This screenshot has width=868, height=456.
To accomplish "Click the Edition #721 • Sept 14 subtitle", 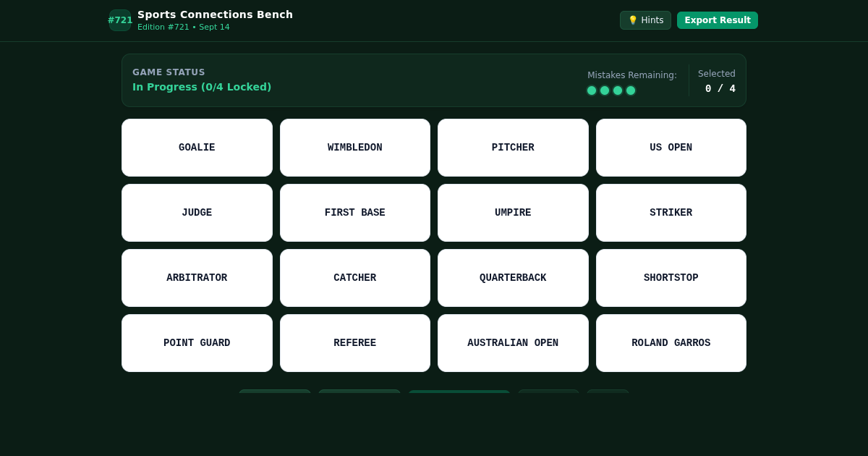I will pyautogui.click(x=184, y=28).
